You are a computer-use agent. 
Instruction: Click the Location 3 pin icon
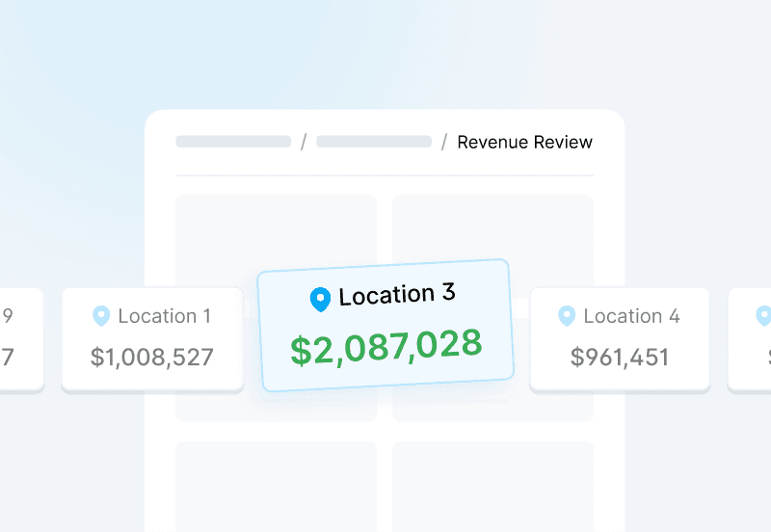[320, 300]
